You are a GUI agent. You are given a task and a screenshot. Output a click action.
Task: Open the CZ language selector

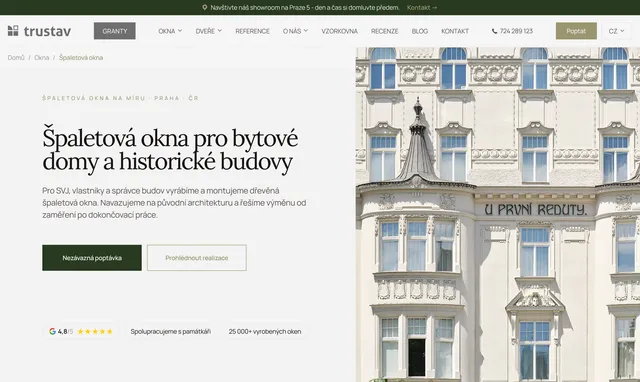616,31
